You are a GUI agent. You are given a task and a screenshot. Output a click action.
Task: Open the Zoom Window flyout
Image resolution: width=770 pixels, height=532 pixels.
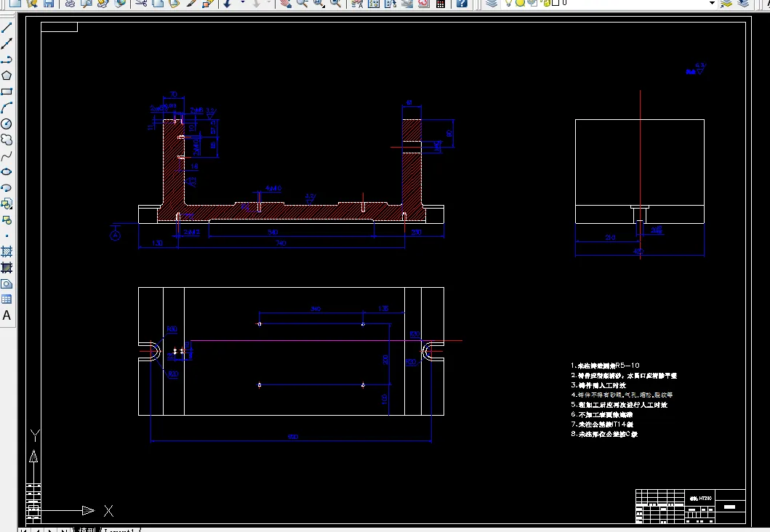tap(318, 3)
